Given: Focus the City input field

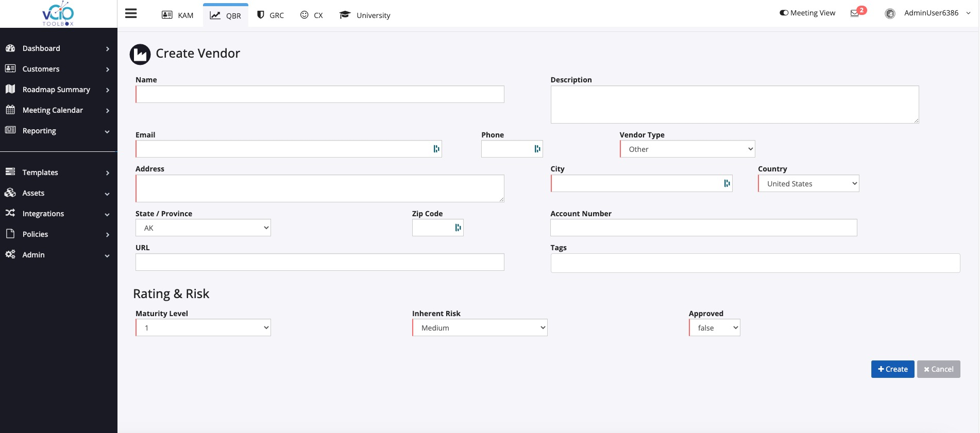Looking at the screenshot, I should [x=641, y=183].
